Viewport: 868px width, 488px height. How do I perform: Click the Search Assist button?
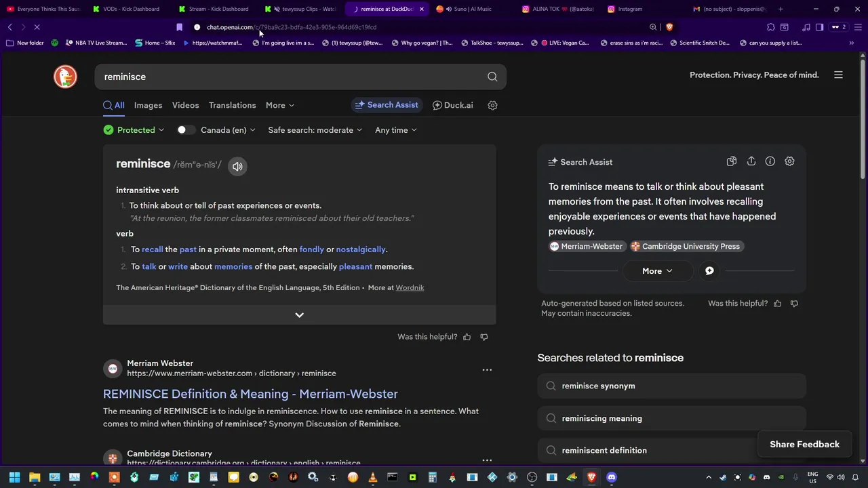[387, 105]
